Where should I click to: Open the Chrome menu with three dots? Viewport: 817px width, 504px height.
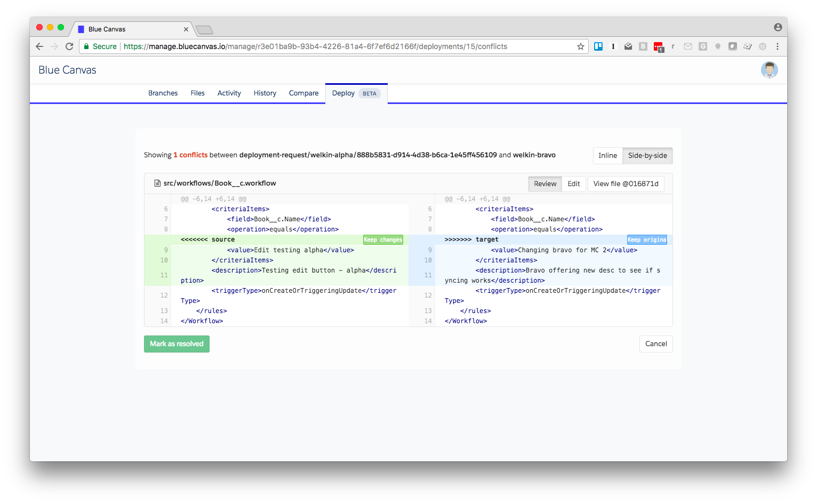[778, 46]
